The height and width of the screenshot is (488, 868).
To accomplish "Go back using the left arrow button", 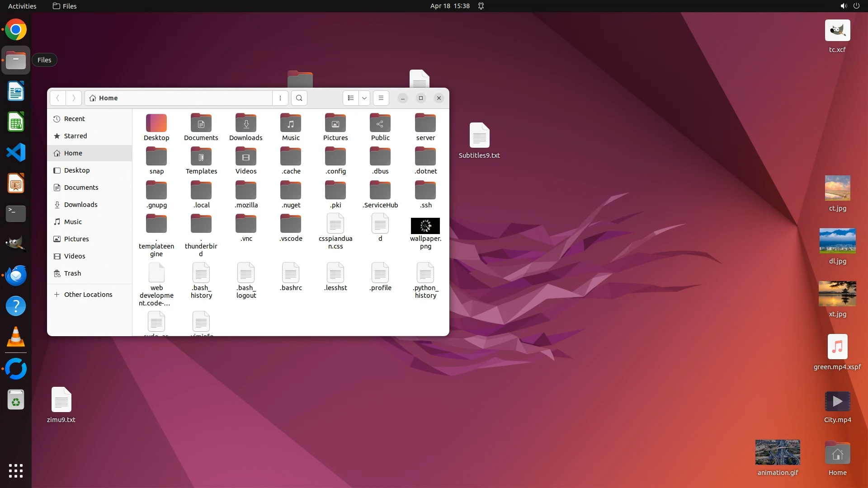I will (x=58, y=98).
